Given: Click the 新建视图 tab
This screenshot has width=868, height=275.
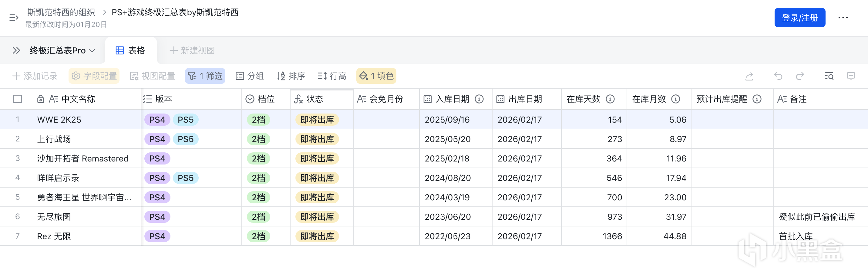Looking at the screenshot, I should tap(192, 51).
